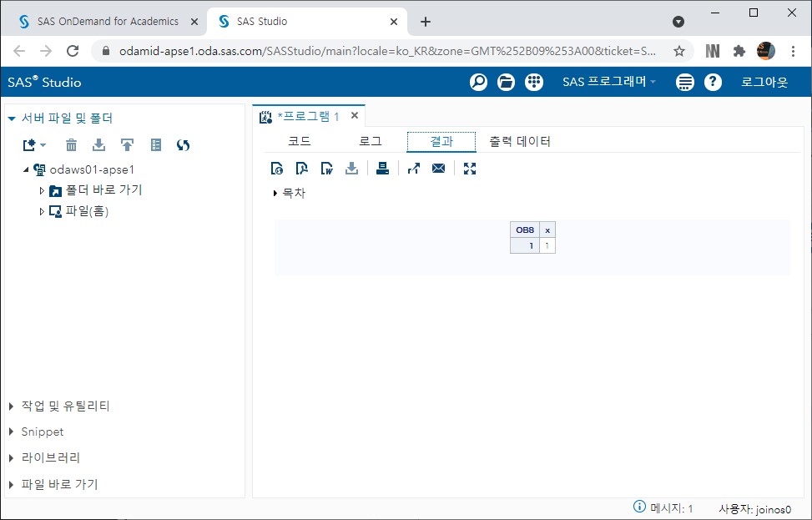This screenshot has width=812, height=520.
Task: Open the browser profile avatar
Action: click(766, 51)
